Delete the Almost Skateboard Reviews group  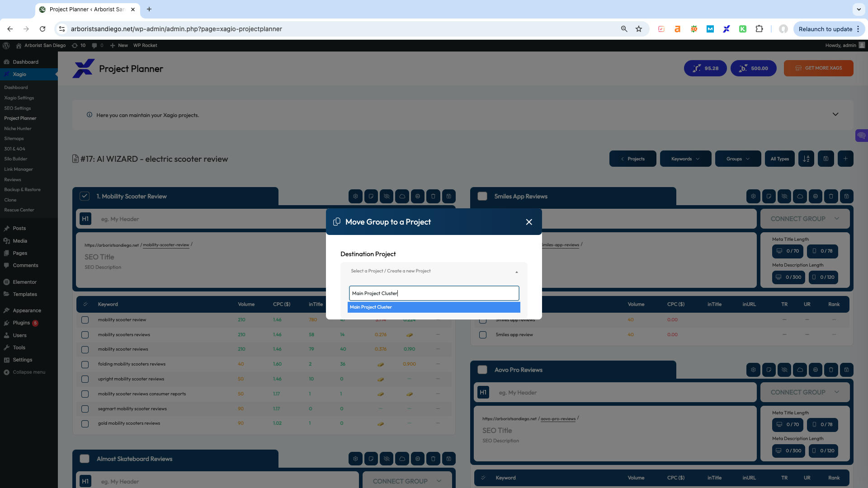(433, 459)
